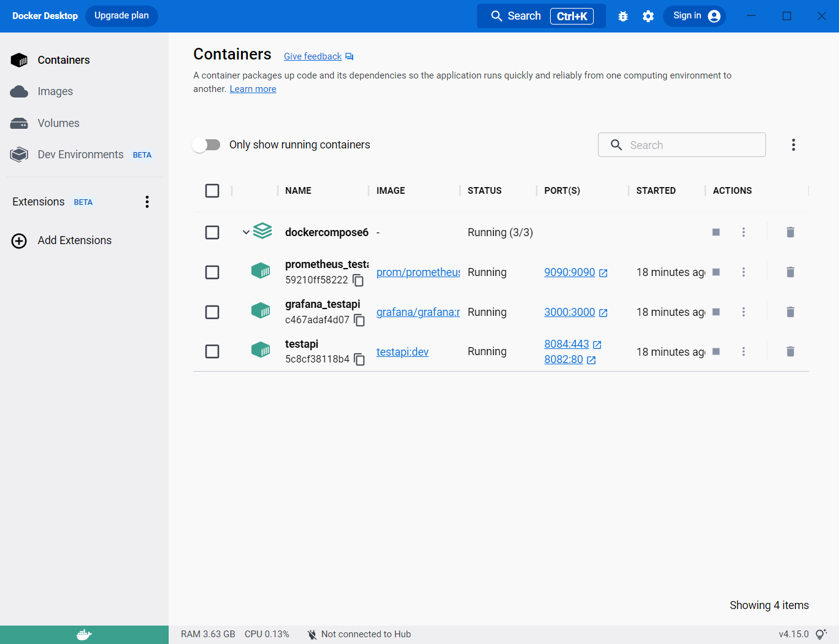Copy container ID 59210ff58222
The height and width of the screenshot is (644, 839).
[358, 280]
